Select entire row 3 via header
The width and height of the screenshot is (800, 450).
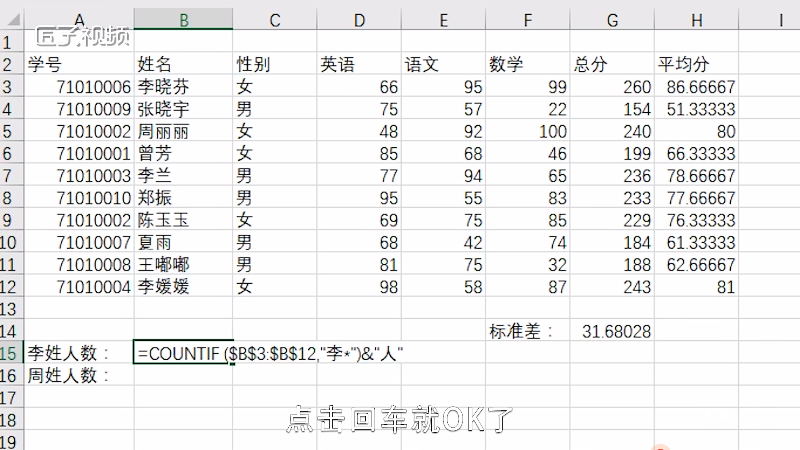click(x=10, y=87)
